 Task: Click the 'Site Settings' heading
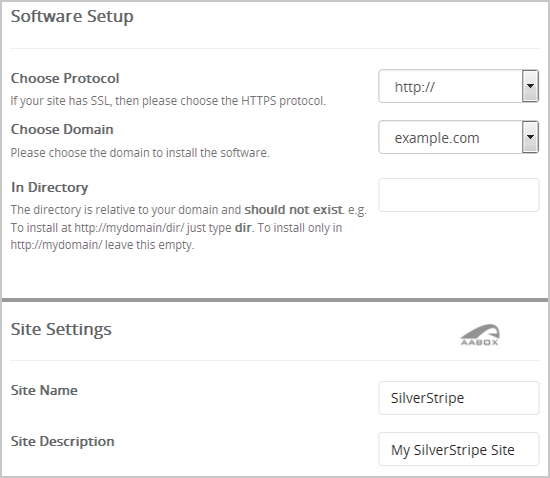[x=61, y=329]
